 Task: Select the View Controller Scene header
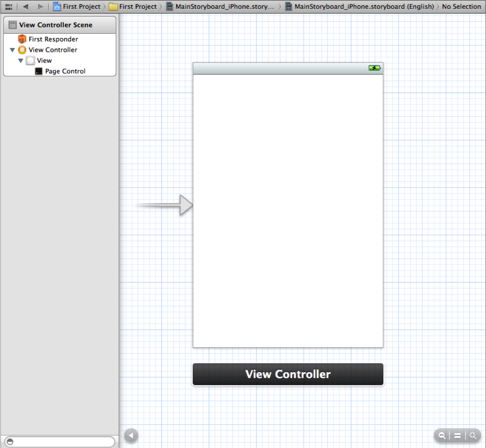[56, 25]
